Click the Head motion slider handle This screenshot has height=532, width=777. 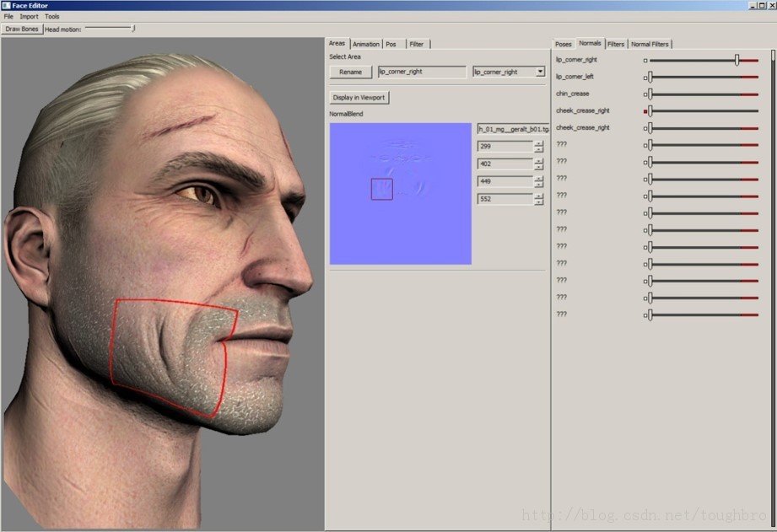133,29
